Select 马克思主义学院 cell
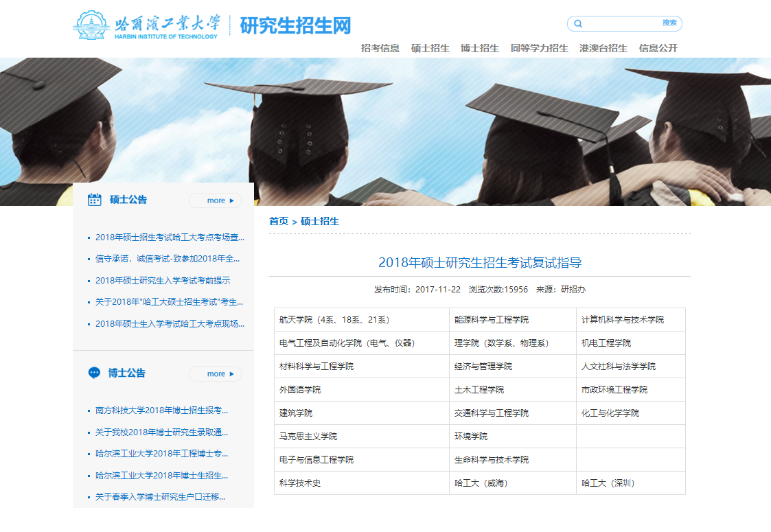This screenshot has height=532, width=771. (362, 437)
